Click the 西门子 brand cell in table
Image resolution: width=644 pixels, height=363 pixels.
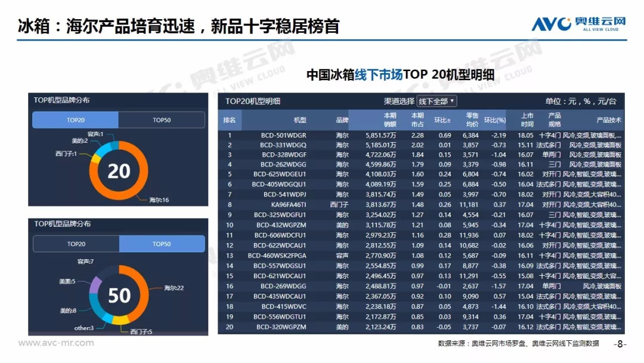click(x=339, y=204)
